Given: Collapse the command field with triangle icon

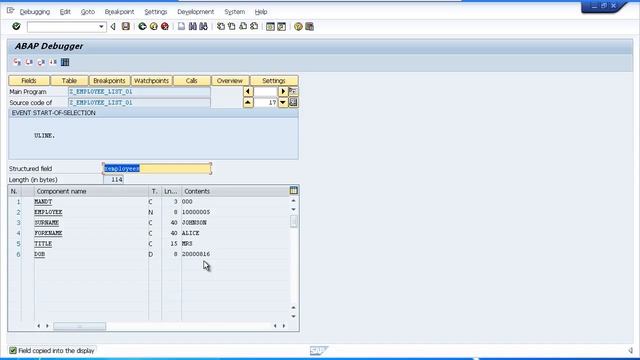Looking at the screenshot, I should point(113,27).
